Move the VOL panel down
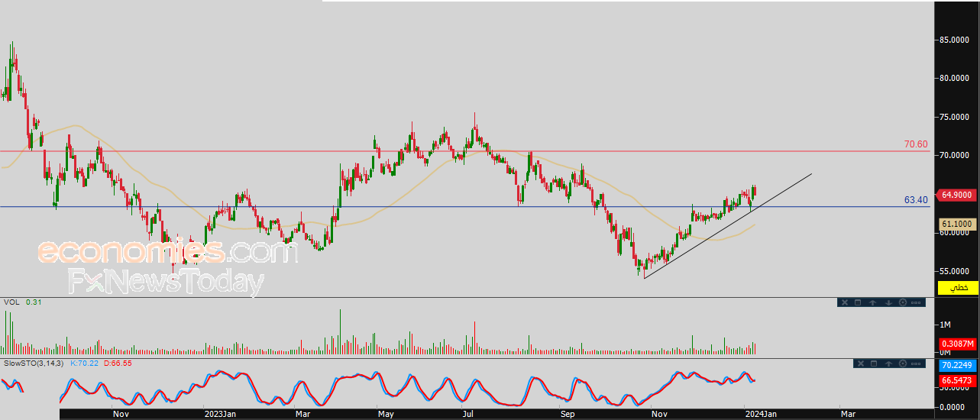This screenshot has width=980, height=420. (888, 302)
